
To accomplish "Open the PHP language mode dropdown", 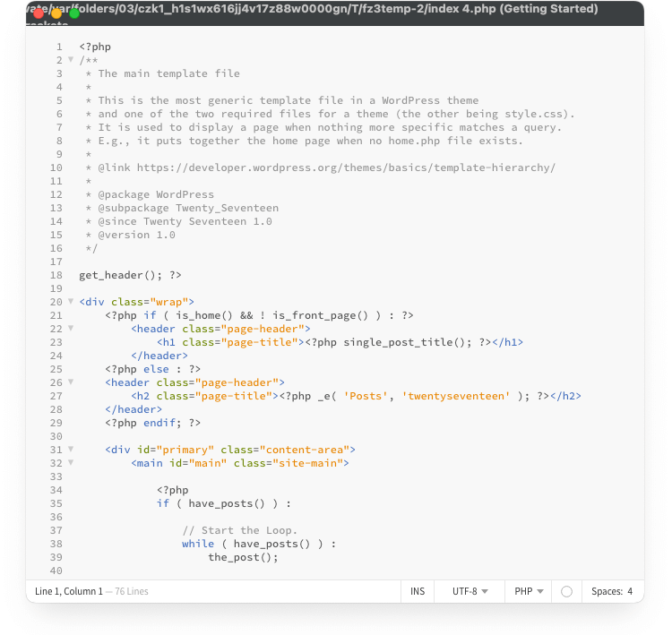I will tap(529, 591).
